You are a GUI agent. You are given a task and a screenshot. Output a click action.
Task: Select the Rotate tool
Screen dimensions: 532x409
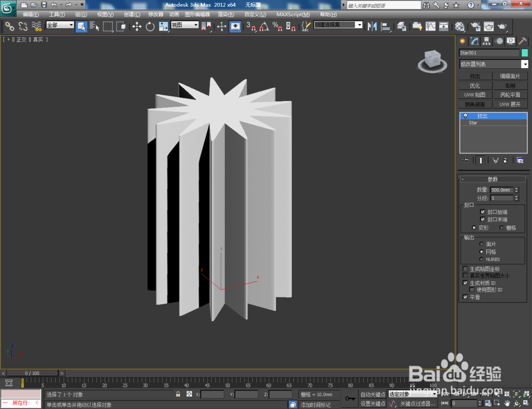[150, 27]
